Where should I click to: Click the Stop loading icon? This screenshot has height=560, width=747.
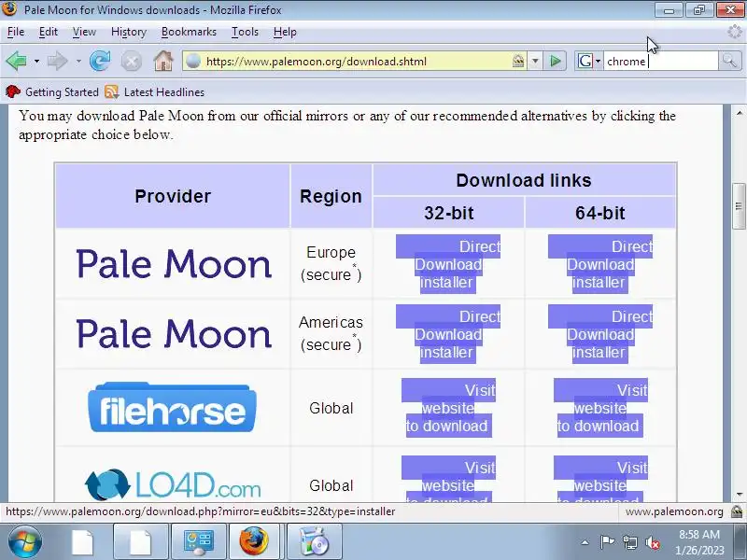pyautogui.click(x=131, y=62)
